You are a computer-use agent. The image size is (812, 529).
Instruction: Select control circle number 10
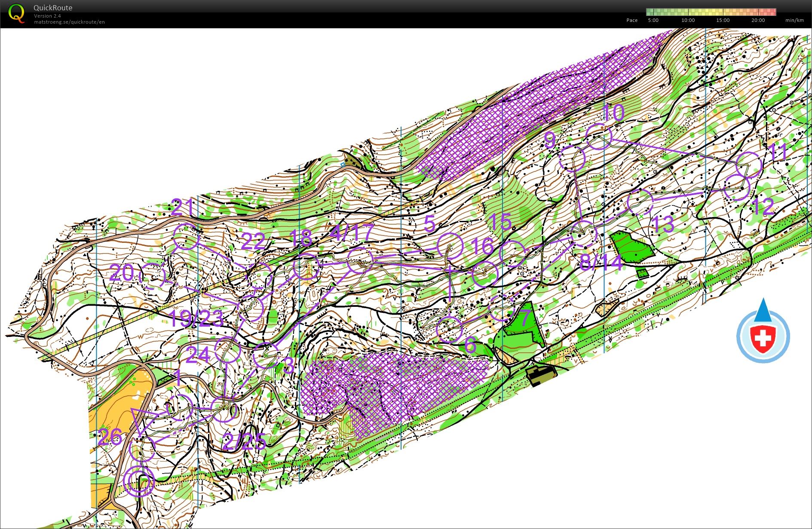(x=598, y=136)
